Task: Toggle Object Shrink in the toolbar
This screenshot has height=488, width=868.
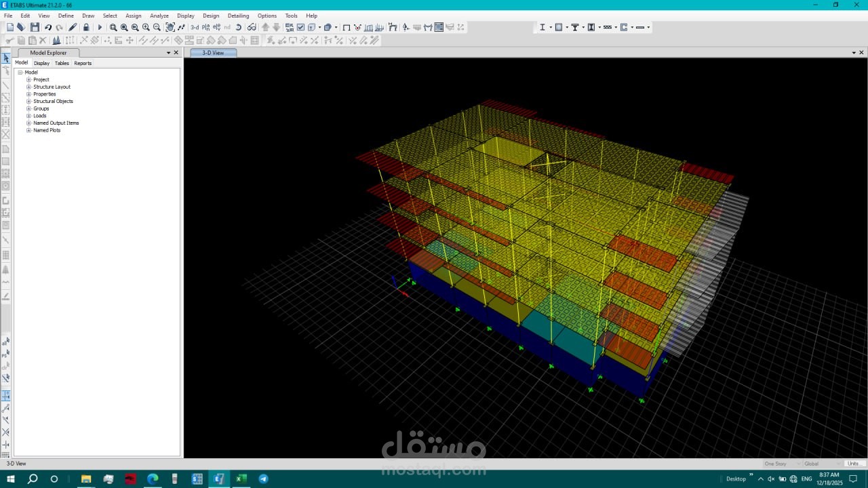Action: pos(290,27)
